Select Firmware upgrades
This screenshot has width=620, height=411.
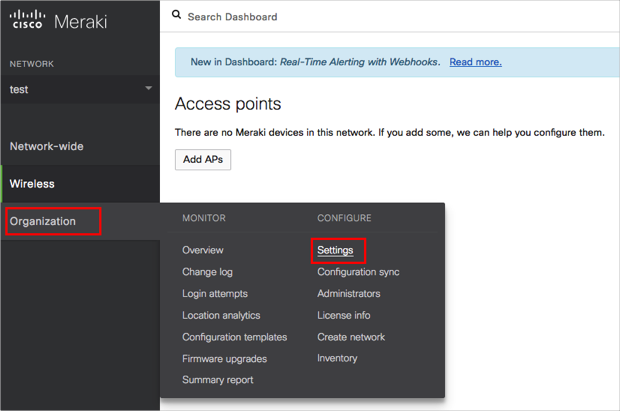click(x=225, y=358)
